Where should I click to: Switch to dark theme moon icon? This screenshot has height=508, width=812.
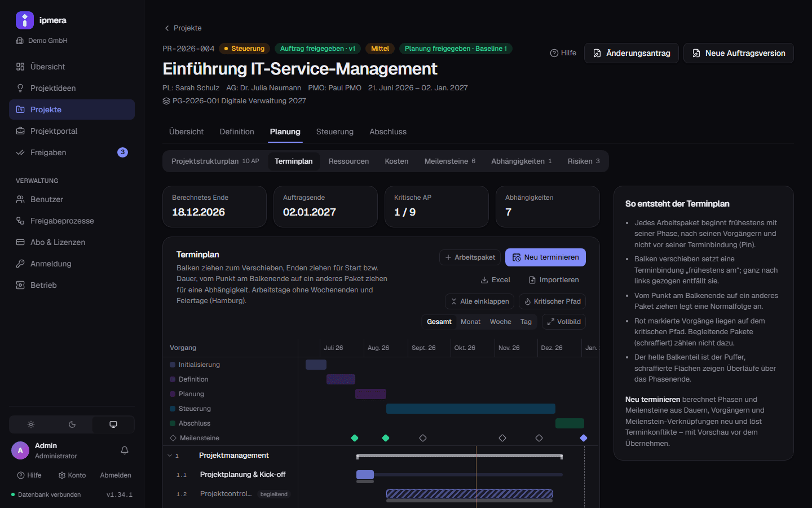point(72,424)
